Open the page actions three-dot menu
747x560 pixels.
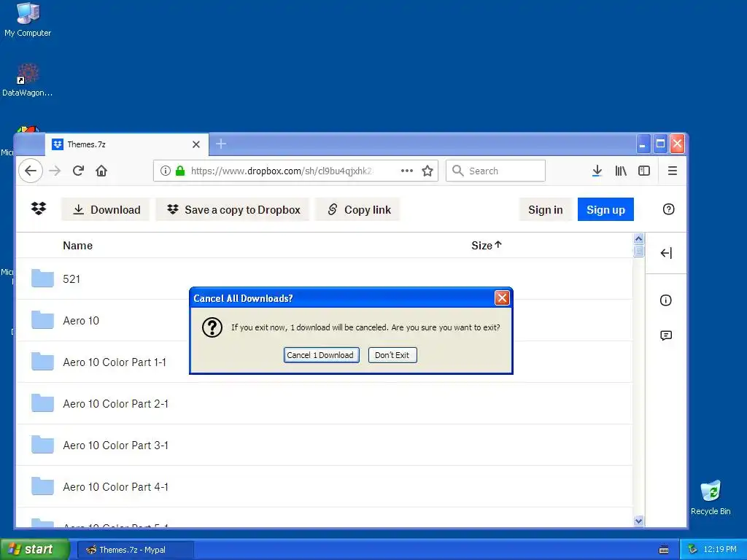(407, 171)
